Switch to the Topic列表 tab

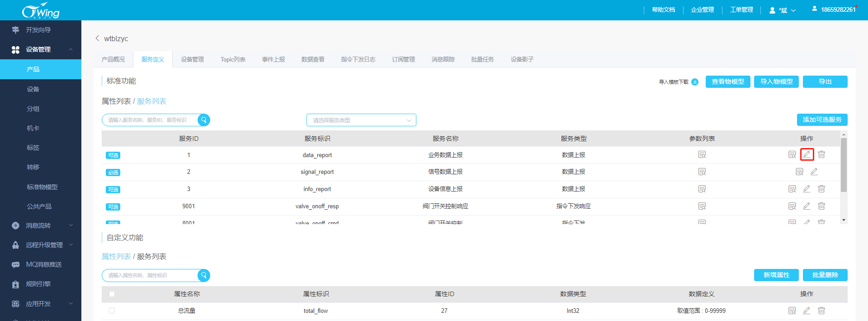(x=233, y=59)
